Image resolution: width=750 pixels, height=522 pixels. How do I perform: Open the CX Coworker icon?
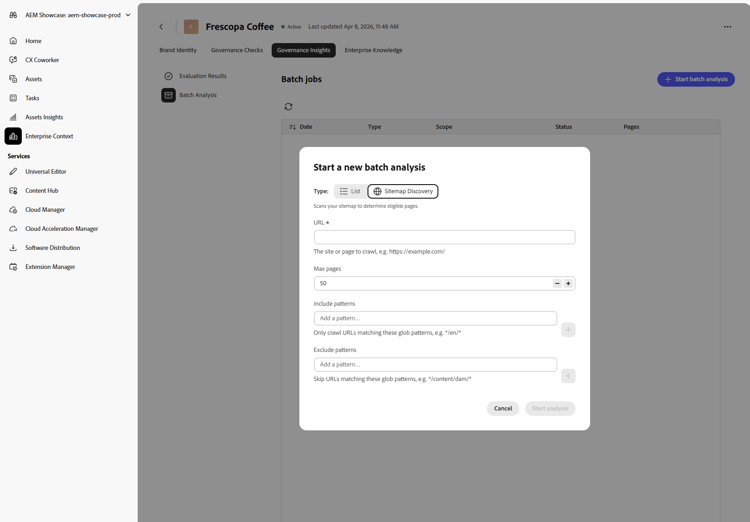point(13,60)
